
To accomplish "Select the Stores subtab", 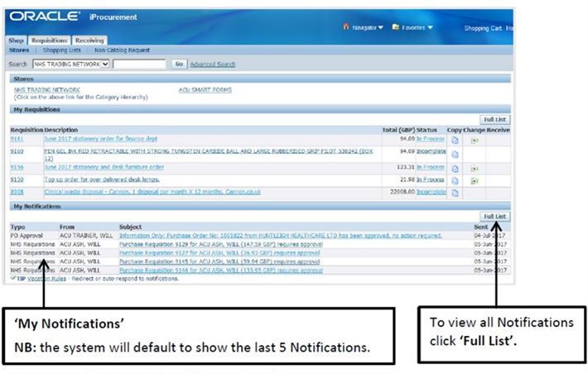I will 19,50.
